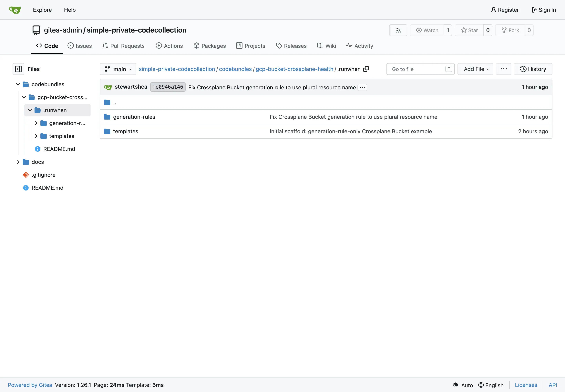Open the Add File dropdown
Screen dimensions: 565x392
475,69
